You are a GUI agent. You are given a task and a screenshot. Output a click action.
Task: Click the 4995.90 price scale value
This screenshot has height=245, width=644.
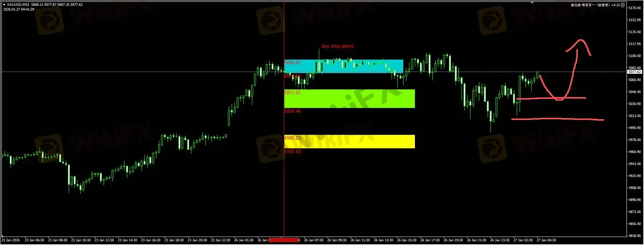(635, 128)
